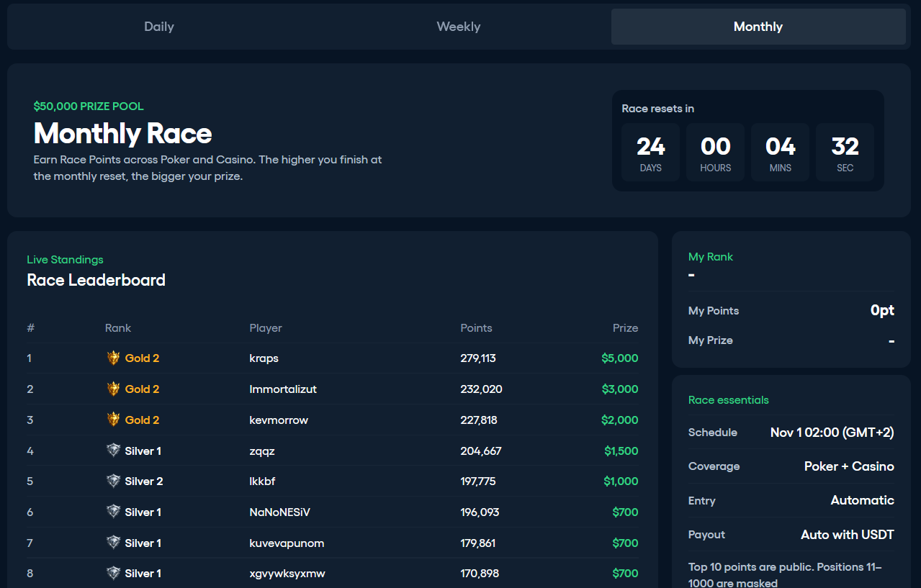Click the silver badge icon in NaNoNESiV row
Screen dimensions: 921x588
113,512
